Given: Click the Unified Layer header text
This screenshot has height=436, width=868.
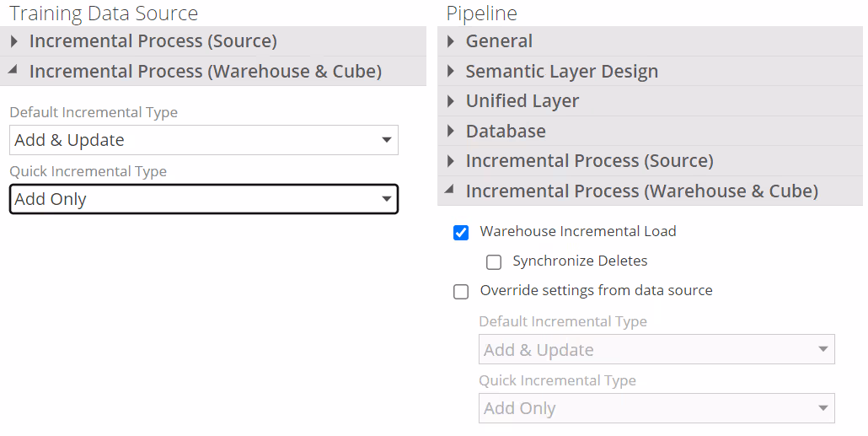Looking at the screenshot, I should [522, 101].
